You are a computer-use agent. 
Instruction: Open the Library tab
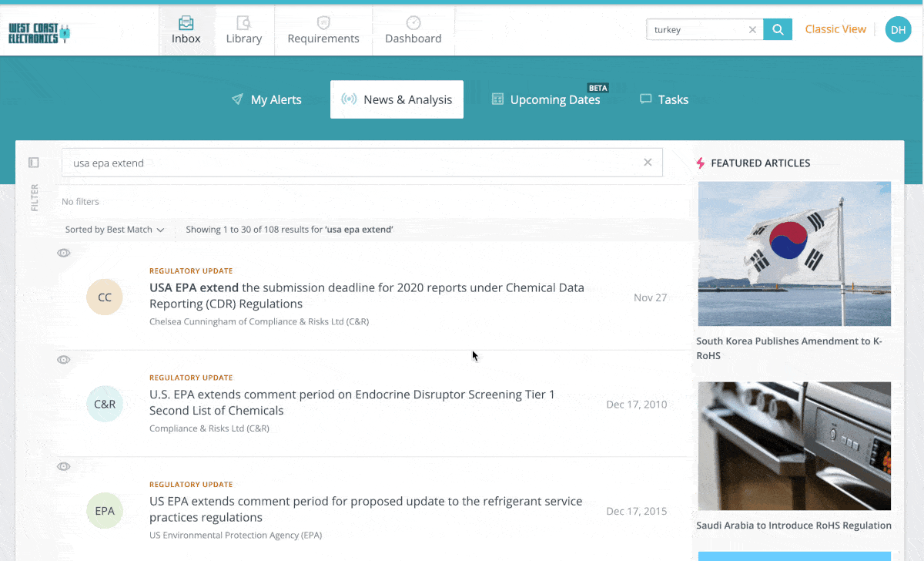[244, 31]
